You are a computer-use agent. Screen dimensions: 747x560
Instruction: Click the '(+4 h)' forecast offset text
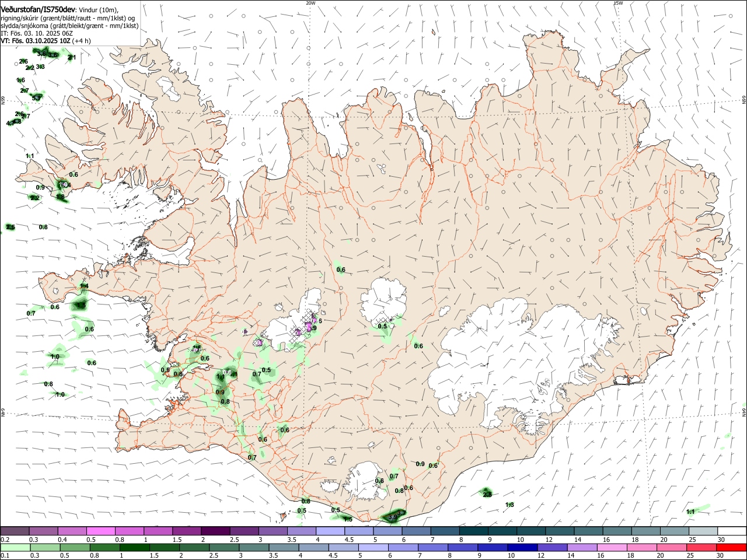click(82, 41)
